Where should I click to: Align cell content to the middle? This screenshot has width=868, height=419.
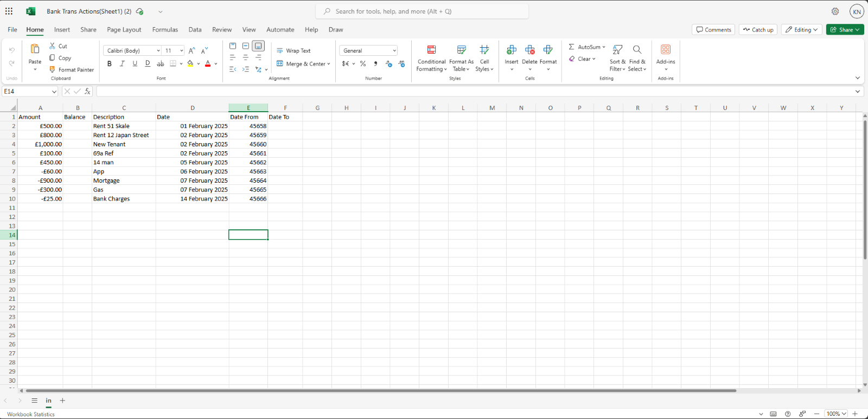pyautogui.click(x=246, y=46)
